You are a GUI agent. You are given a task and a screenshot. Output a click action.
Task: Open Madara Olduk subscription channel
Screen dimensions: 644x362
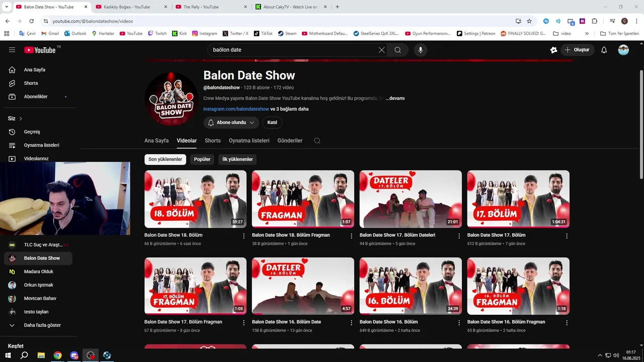pos(38,271)
